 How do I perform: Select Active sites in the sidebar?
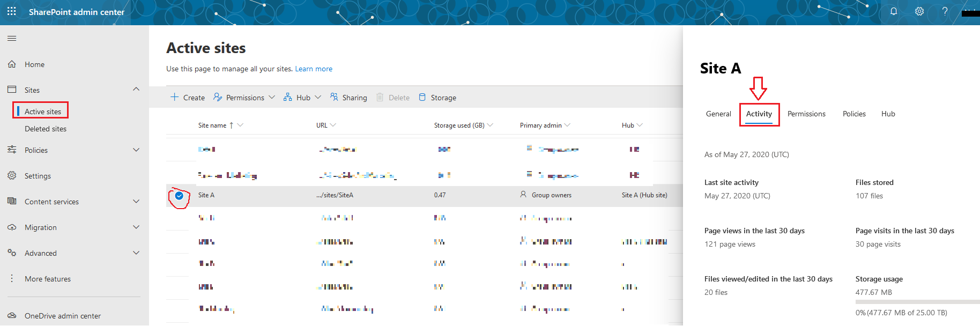click(x=43, y=112)
